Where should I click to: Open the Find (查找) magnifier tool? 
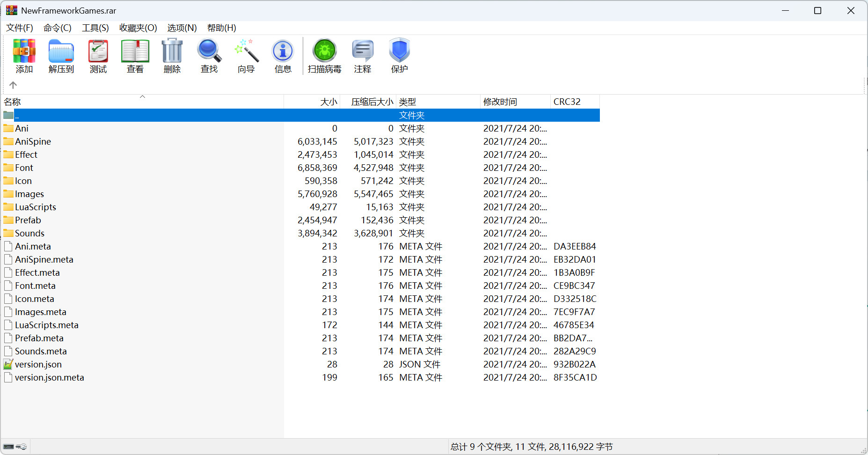click(x=209, y=56)
